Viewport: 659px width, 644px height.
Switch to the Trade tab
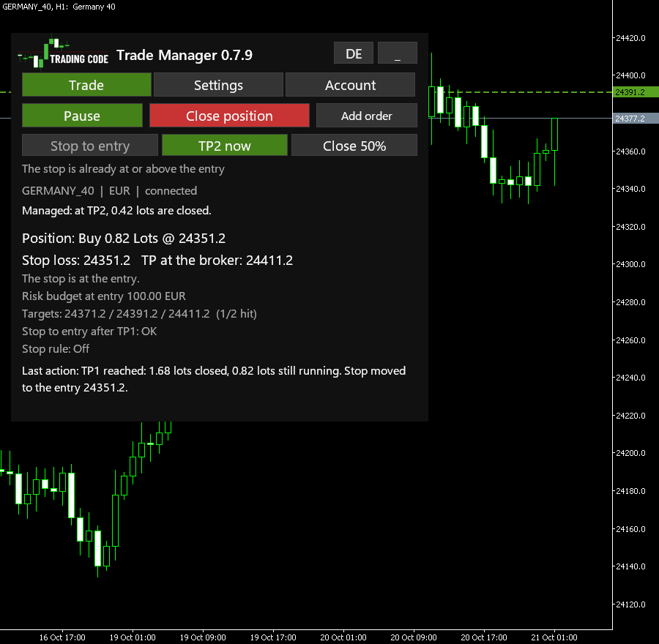coord(86,85)
